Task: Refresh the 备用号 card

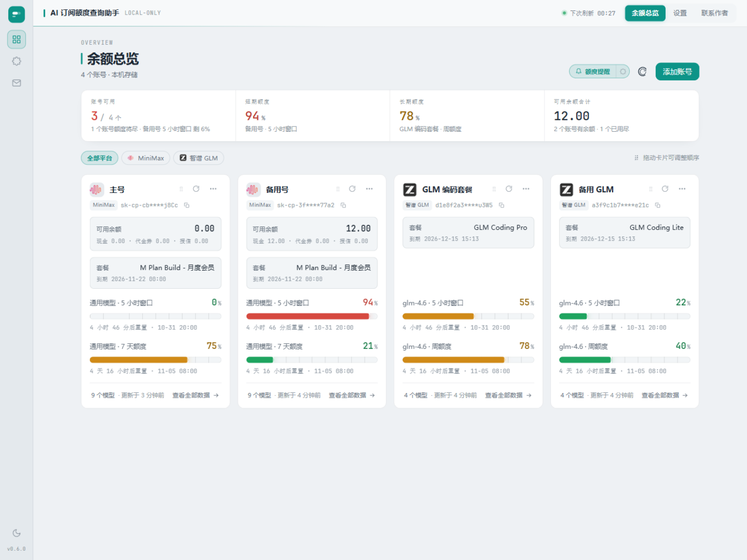Action: point(352,189)
